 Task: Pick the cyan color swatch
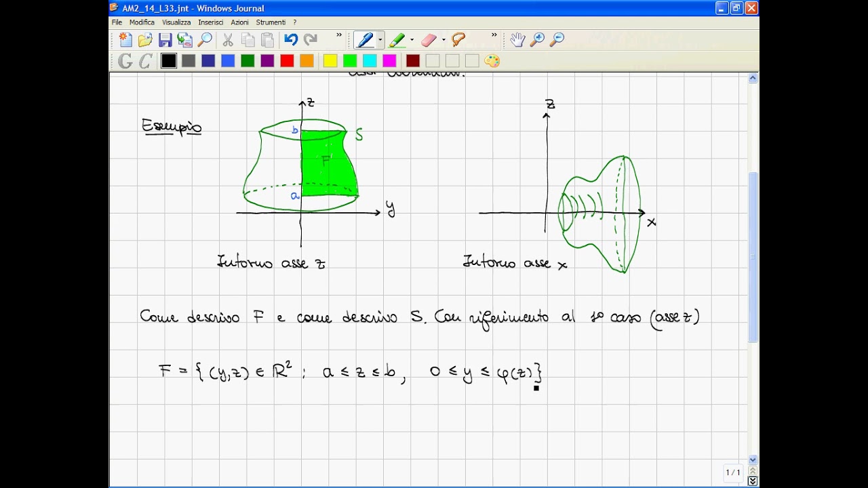coord(370,61)
